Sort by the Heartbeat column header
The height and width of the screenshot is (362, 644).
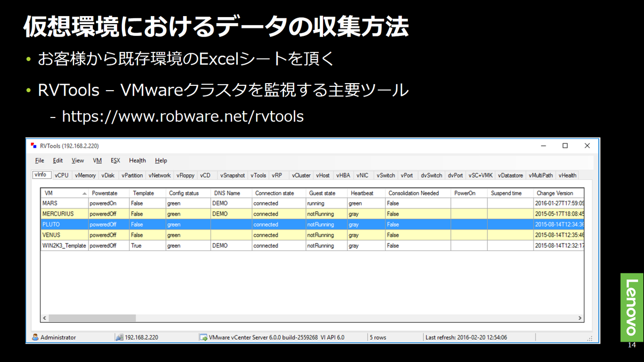[366, 193]
